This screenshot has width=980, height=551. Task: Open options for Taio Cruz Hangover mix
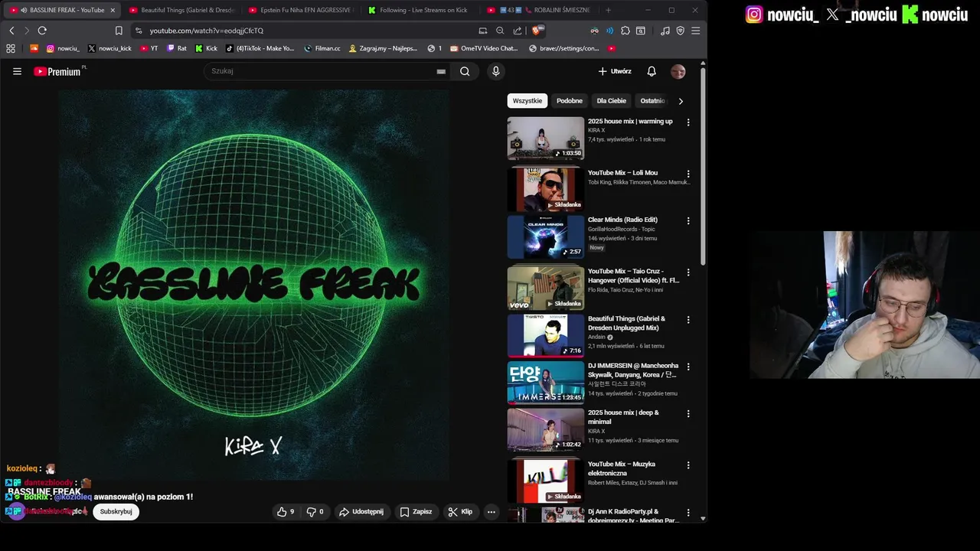pyautogui.click(x=688, y=272)
